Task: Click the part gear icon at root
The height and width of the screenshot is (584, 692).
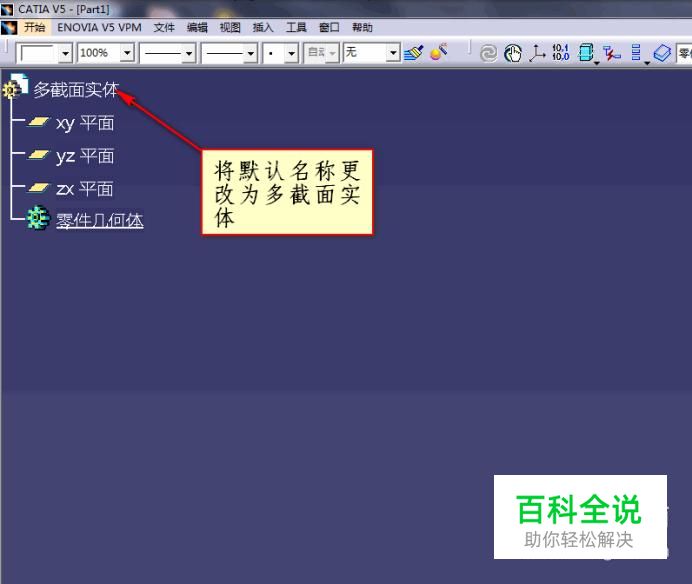Action: (15, 86)
